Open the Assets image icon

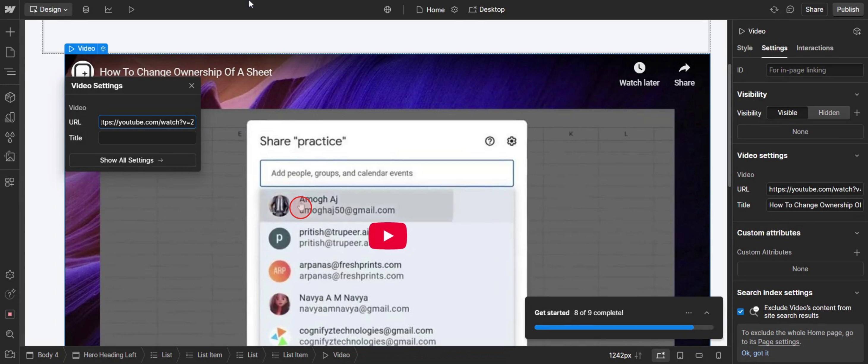(10, 157)
